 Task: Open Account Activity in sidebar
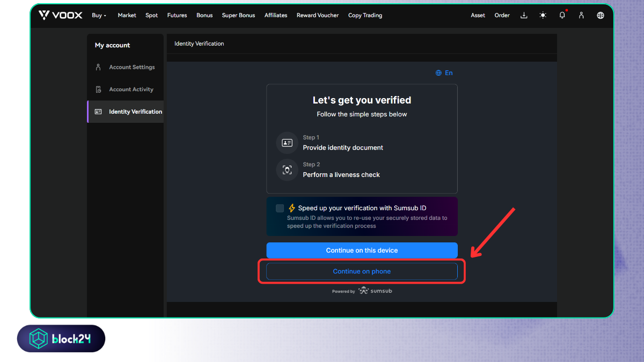[125, 90]
